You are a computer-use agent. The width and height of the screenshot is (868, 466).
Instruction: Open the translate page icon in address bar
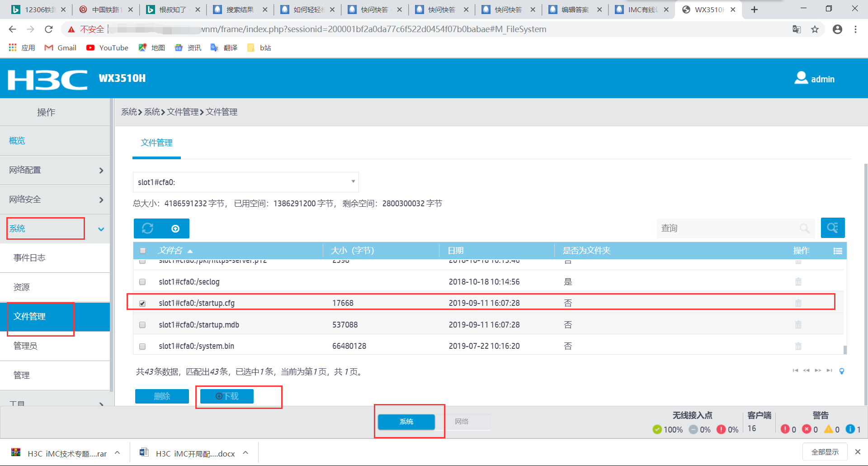coord(797,29)
